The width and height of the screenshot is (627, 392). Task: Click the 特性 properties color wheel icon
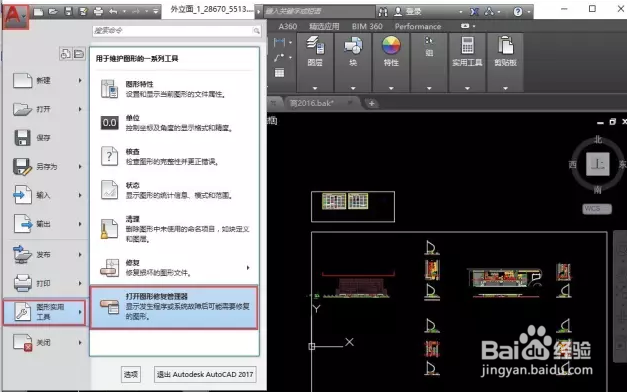391,45
